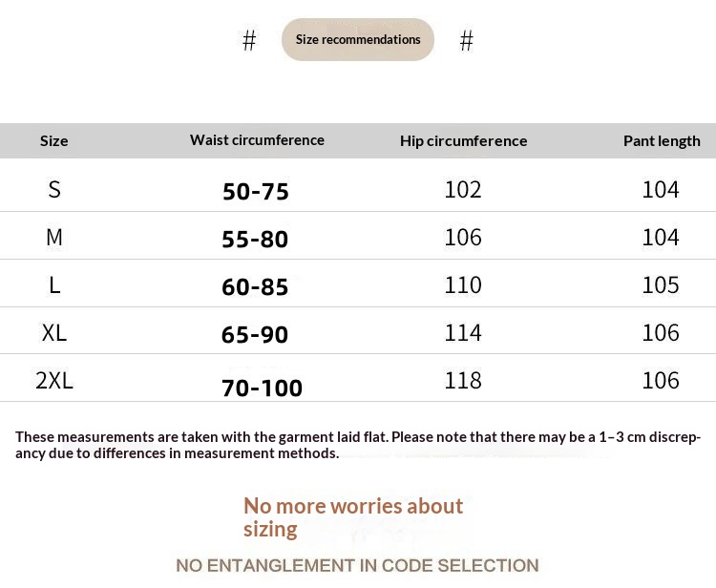Select the Size column header
The image size is (716, 588).
53,141
